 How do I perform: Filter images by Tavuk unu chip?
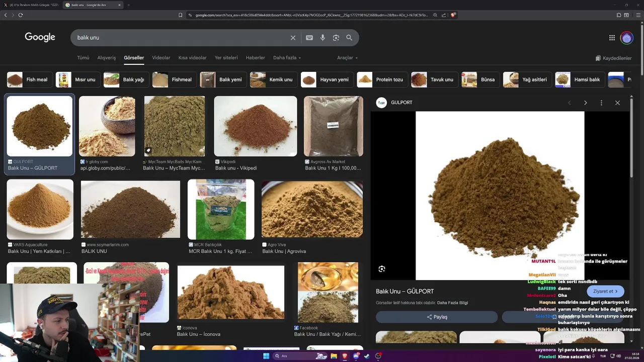point(434,79)
